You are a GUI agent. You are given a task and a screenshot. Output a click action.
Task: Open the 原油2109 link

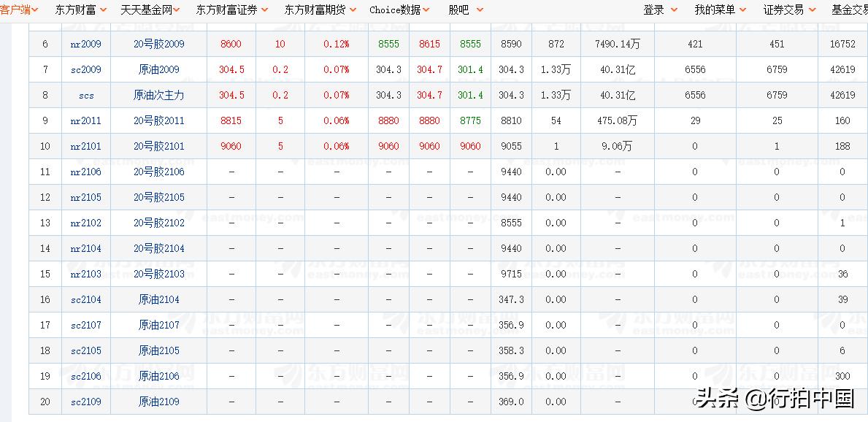coord(159,402)
